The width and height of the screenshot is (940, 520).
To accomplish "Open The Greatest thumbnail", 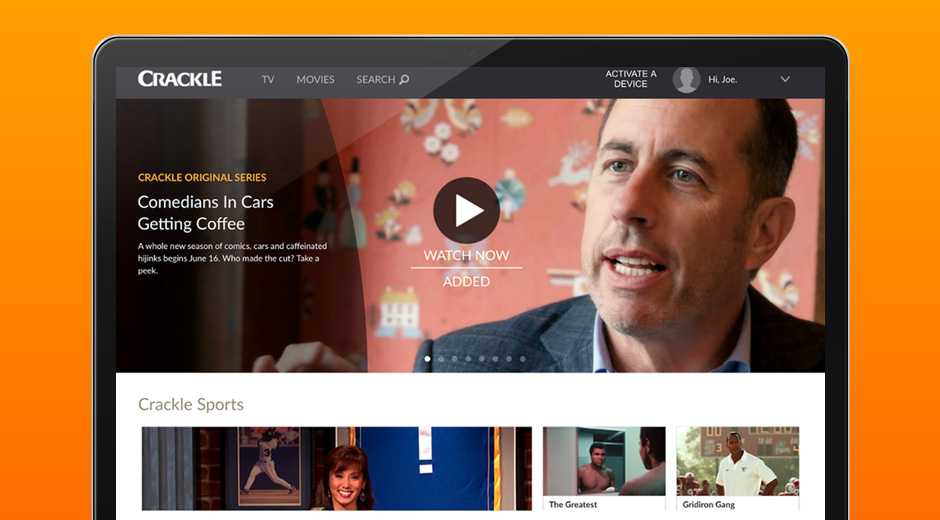I will [x=604, y=461].
